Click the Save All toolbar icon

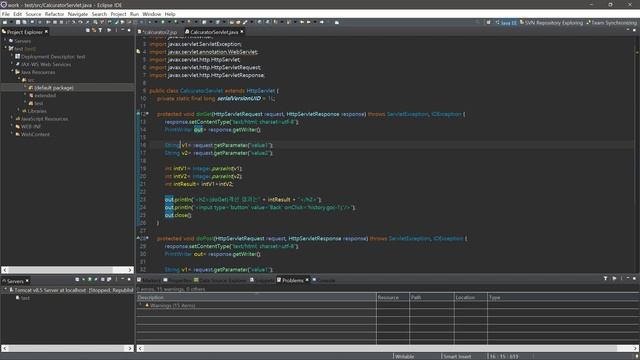pyautogui.click(x=24, y=22)
